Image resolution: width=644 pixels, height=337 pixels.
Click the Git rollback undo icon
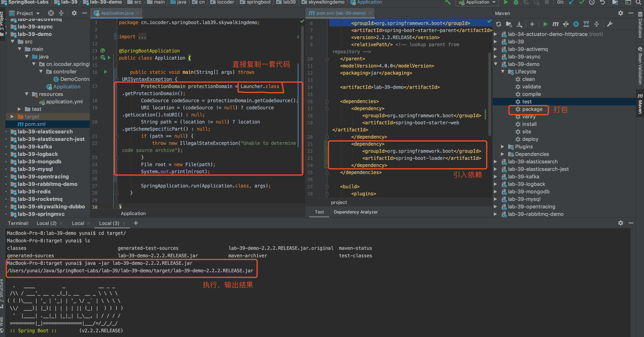602,3
